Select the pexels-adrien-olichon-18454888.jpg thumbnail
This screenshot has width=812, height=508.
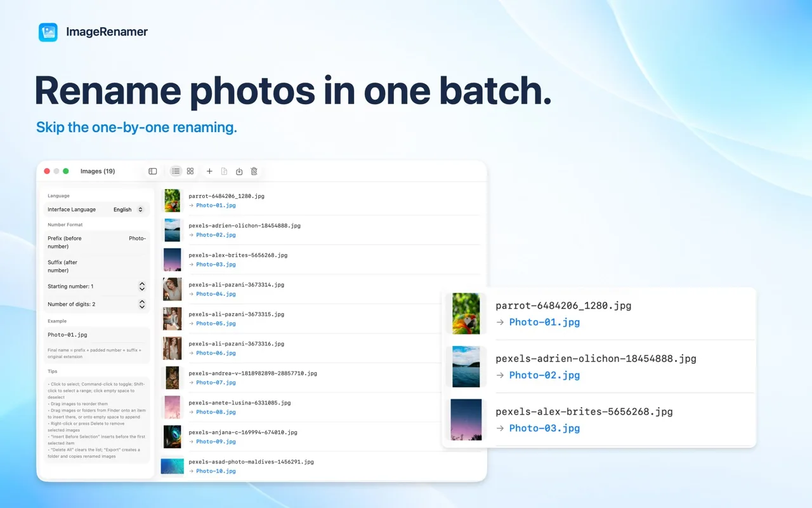(x=173, y=230)
